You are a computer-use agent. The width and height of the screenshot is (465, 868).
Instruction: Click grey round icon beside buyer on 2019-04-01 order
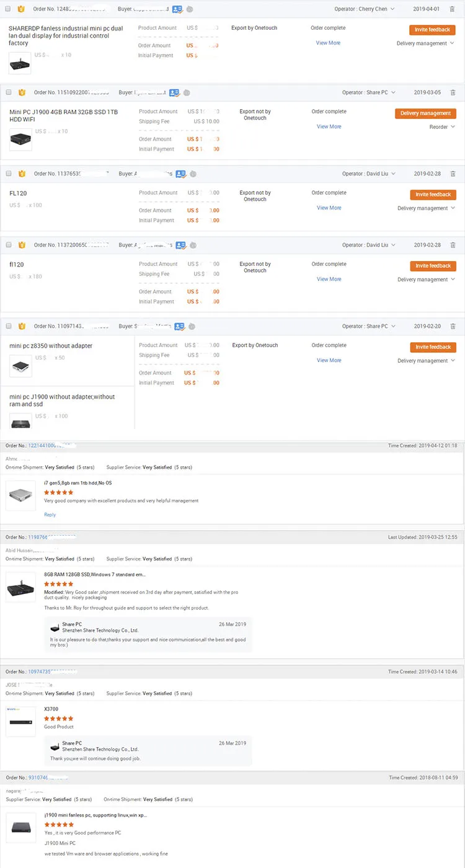189,9
